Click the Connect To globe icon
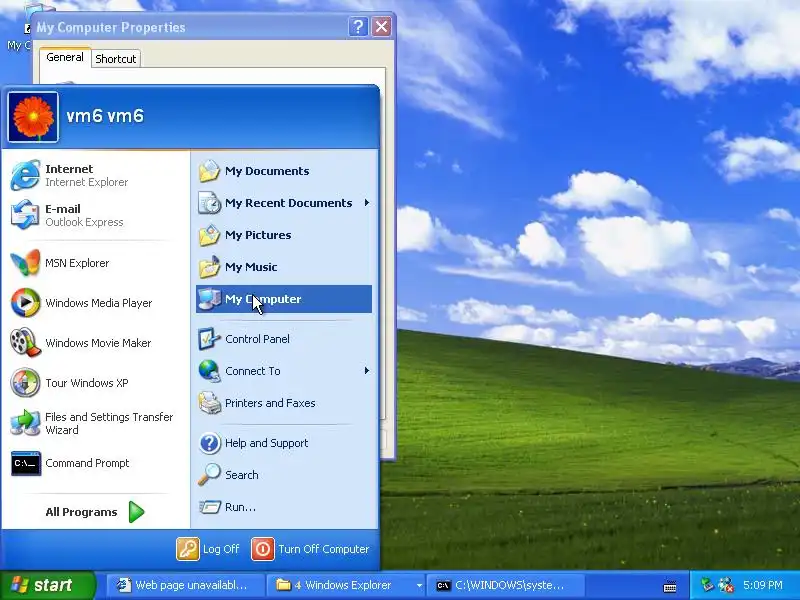This screenshot has height=600, width=800. click(209, 371)
